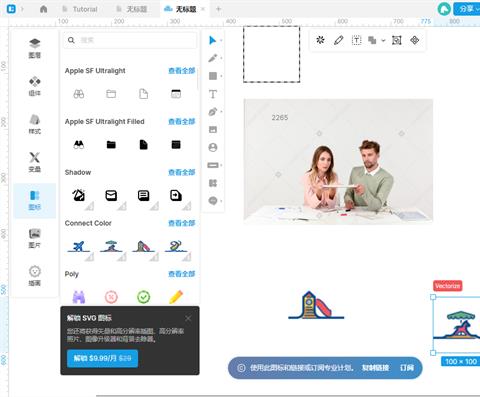Image resolution: width=480 pixels, height=397 pixels.
Task: Pick the Poly red cancel icon
Action: (111, 297)
